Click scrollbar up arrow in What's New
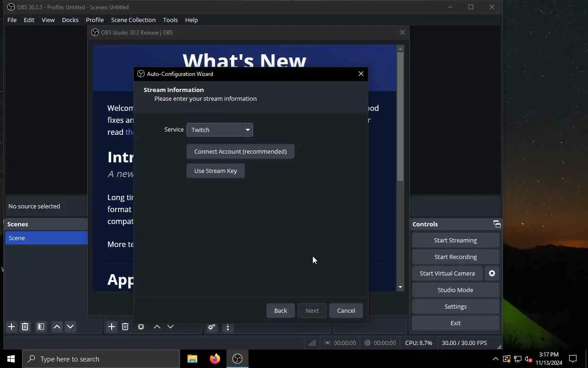The width and height of the screenshot is (588, 368). (400, 48)
